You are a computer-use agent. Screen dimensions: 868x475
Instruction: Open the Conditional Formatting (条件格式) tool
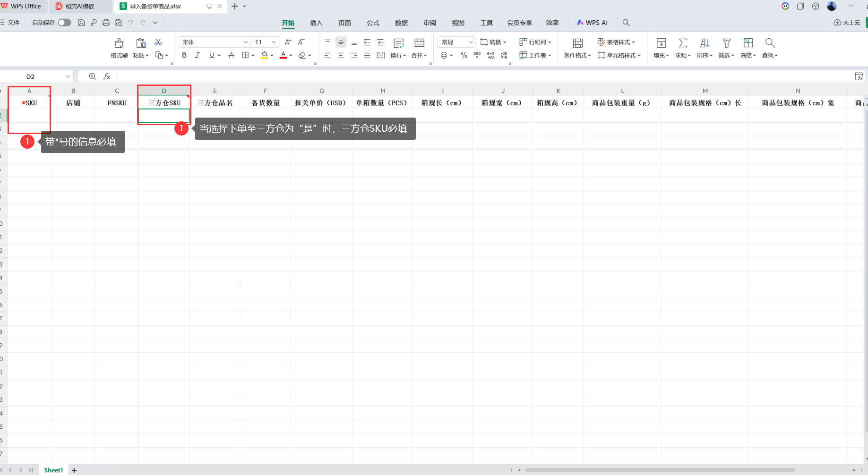coord(577,43)
